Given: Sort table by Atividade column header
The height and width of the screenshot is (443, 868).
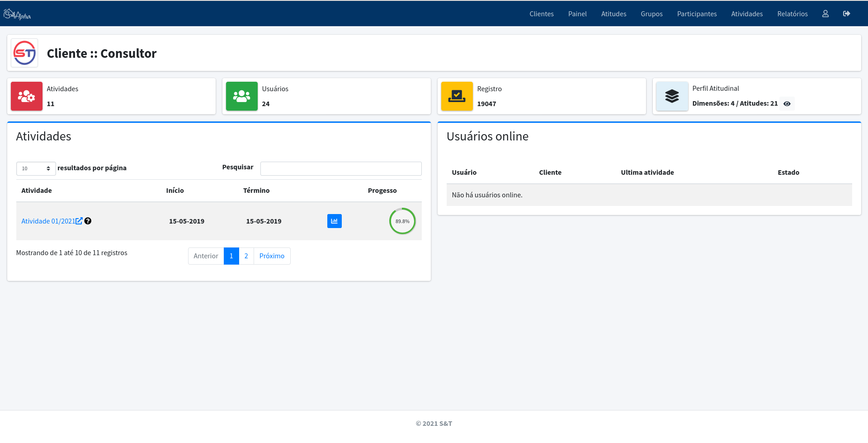Looking at the screenshot, I should click(x=37, y=191).
